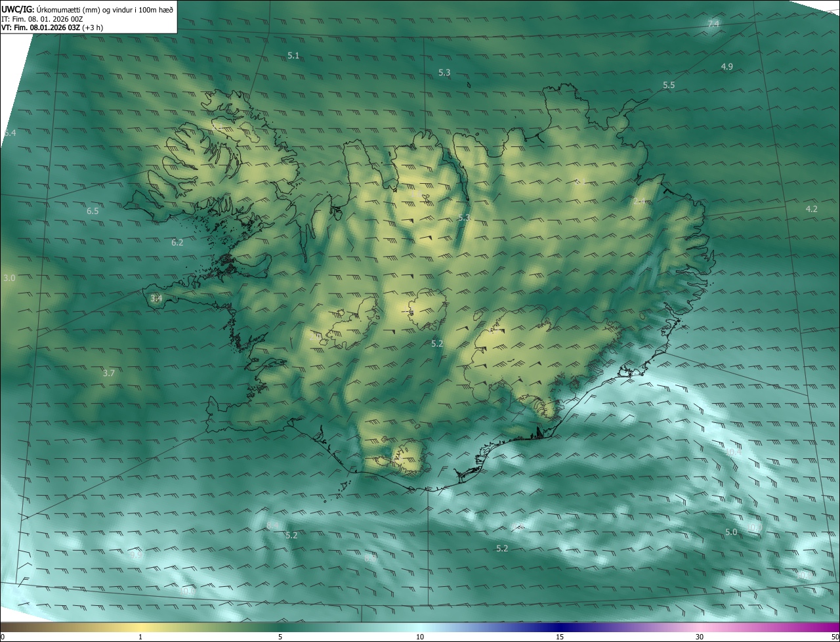
Task: Click the '1' tick label on the color scale
Action: click(x=140, y=637)
